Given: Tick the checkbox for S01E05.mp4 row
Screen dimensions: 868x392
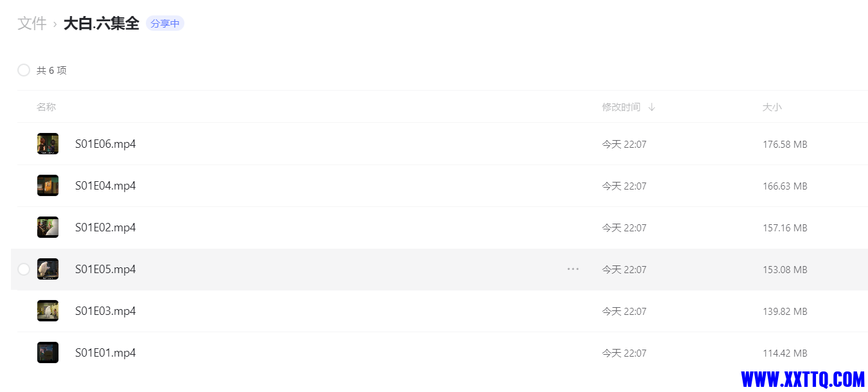Looking at the screenshot, I should pos(24,269).
